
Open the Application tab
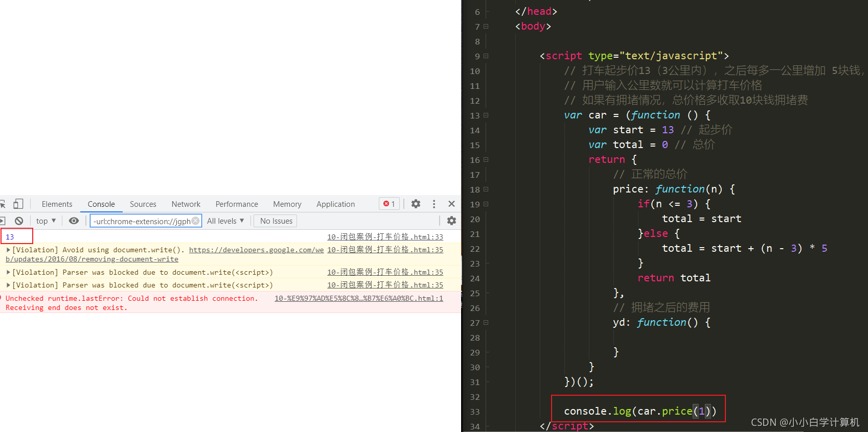tap(335, 204)
